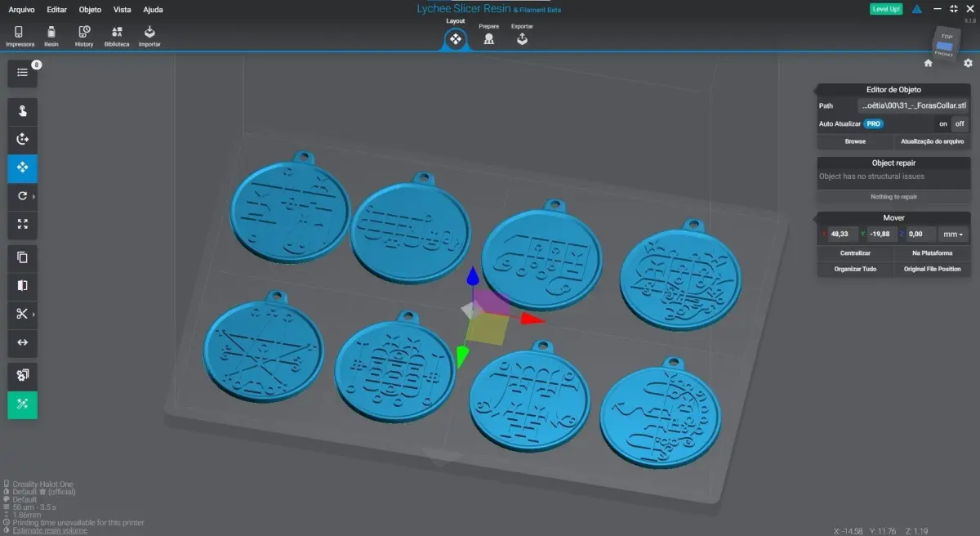Click the X position field 48,33

[x=841, y=234]
